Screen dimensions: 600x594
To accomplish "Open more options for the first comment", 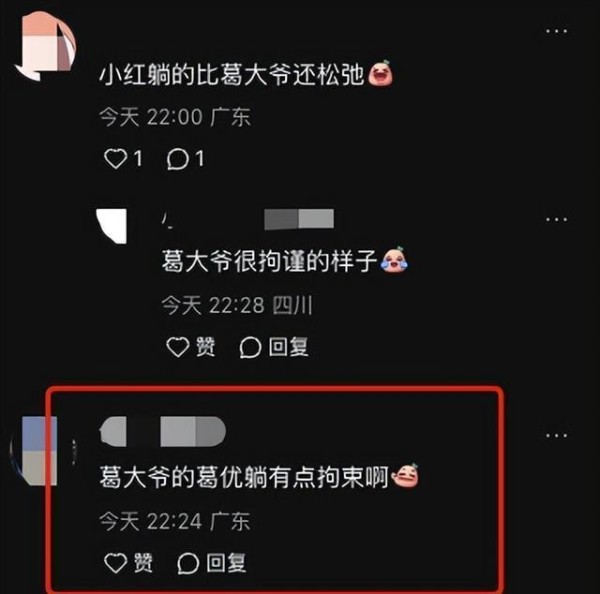I will (x=556, y=31).
